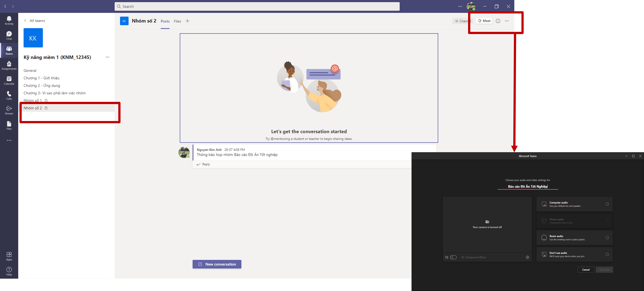Open Calls from the sidebar

pos(9,95)
